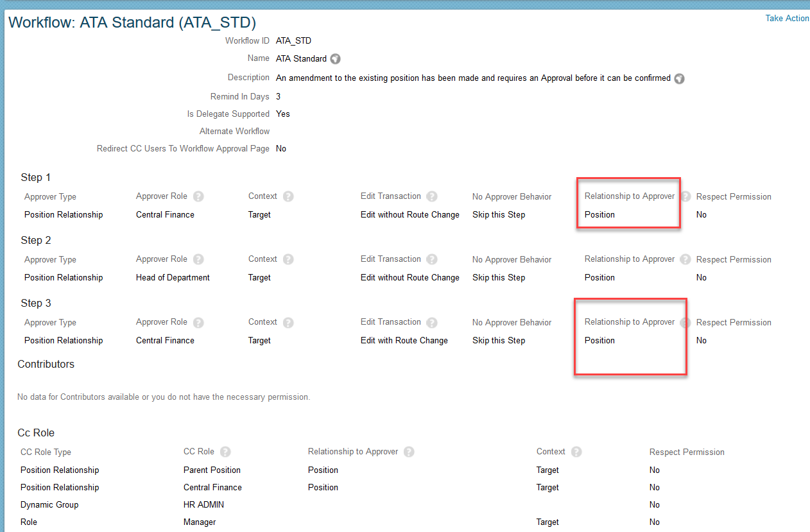This screenshot has height=532, width=810.
Task: Click the No data for Contributors message
Action: coord(164,397)
